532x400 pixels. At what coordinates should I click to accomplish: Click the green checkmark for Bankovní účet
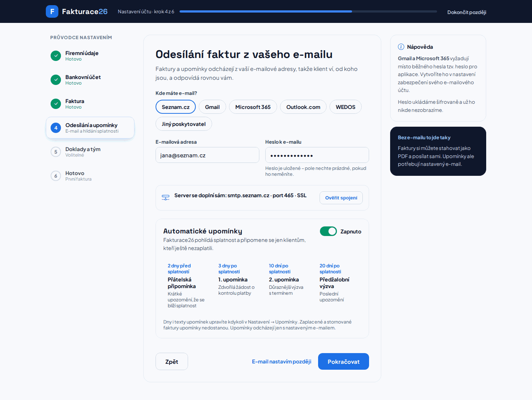click(x=56, y=80)
